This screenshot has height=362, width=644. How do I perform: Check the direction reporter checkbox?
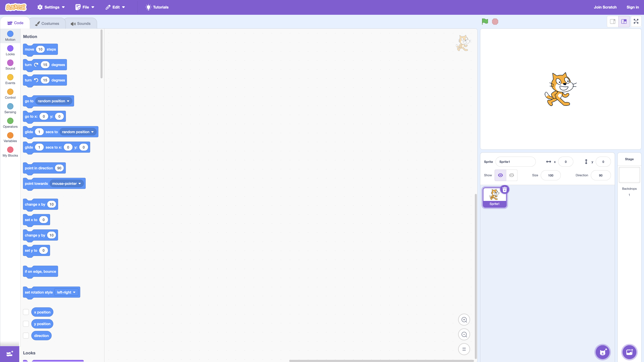tap(26, 335)
